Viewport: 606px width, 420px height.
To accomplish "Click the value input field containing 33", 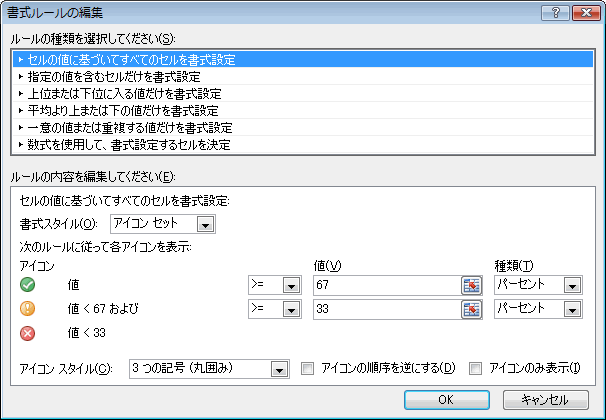I will coord(387,309).
